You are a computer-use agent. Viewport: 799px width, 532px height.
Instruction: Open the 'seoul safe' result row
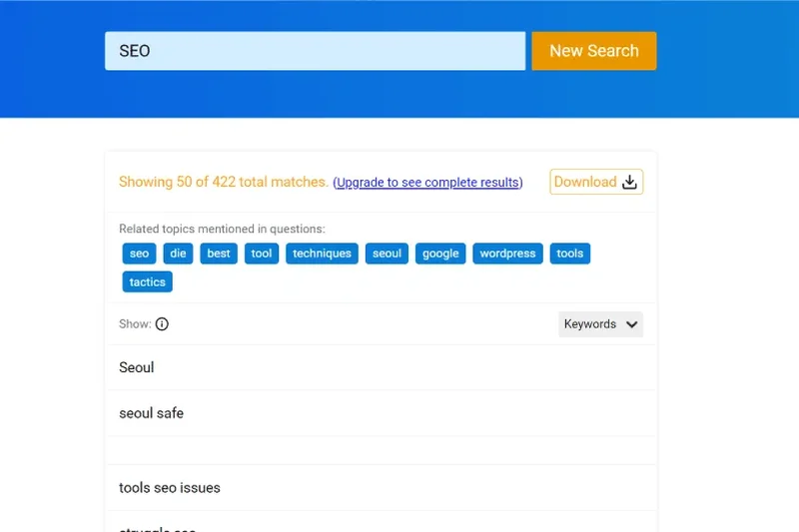pos(151,413)
